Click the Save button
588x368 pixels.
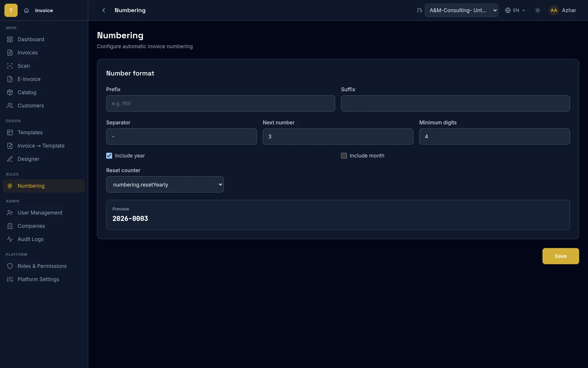(x=560, y=256)
